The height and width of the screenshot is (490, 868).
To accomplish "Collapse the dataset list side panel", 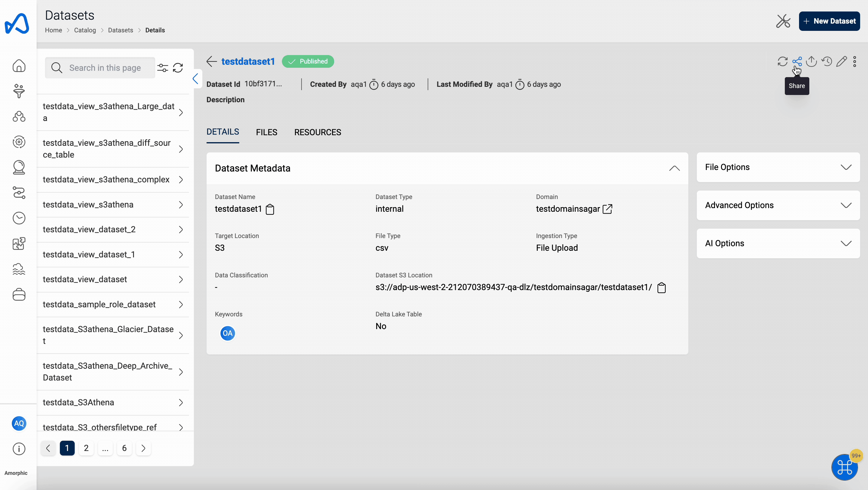I will coord(196,79).
